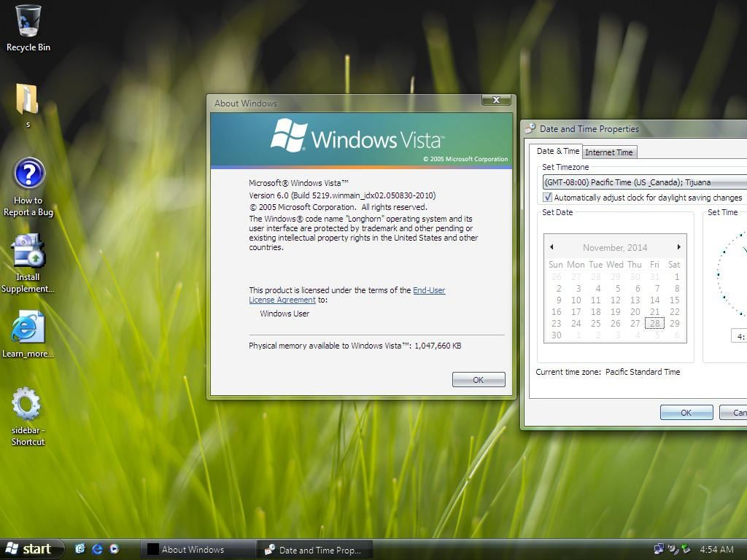The image size is (747, 560).
Task: Close the About Windows dialog
Action: coord(496,99)
